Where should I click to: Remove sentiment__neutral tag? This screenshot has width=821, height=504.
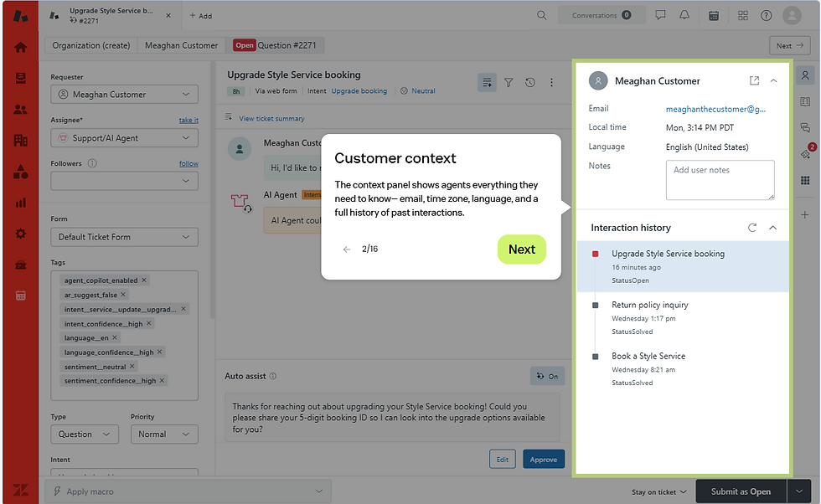(x=132, y=367)
